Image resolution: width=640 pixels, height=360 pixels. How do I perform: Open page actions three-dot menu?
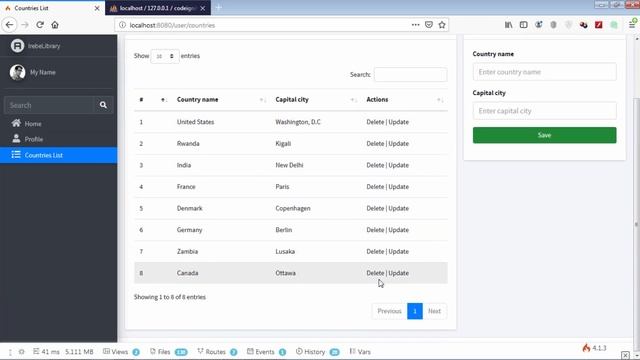coord(416,25)
